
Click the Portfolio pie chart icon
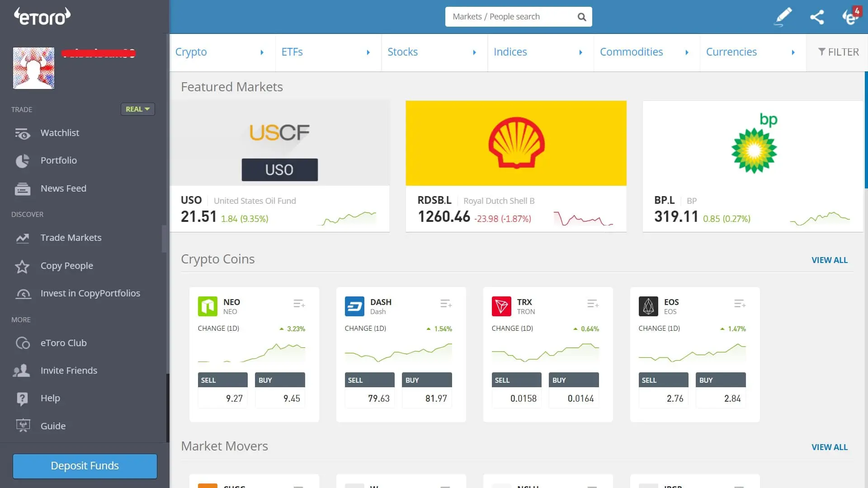click(x=22, y=161)
